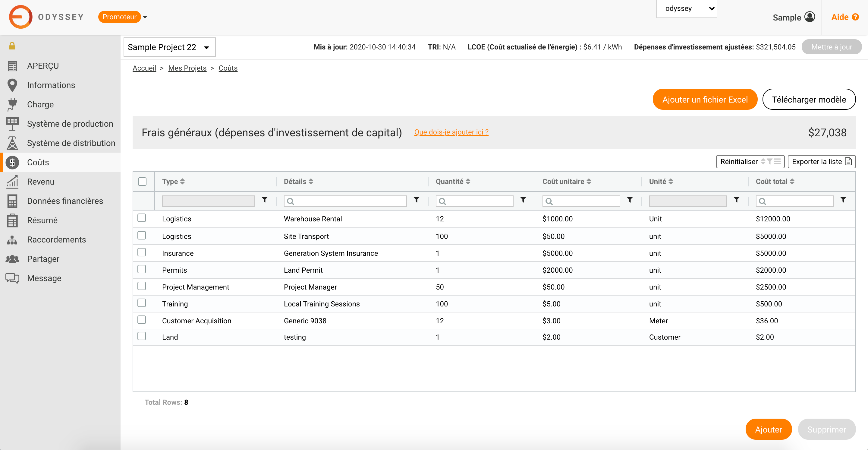Click the Type column sort arrows
Image resolution: width=868 pixels, height=450 pixels.
[x=182, y=181]
